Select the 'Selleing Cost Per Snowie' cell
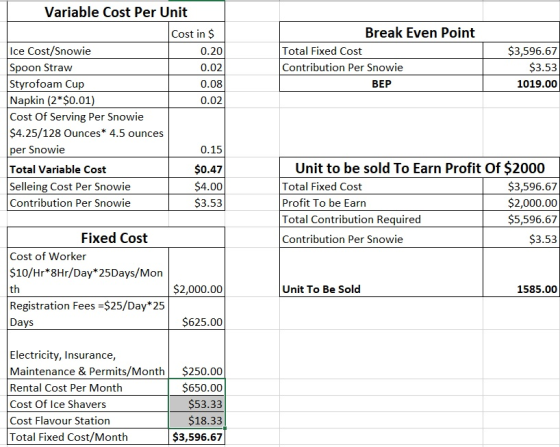This screenshot has height=447, width=560. 88,186
